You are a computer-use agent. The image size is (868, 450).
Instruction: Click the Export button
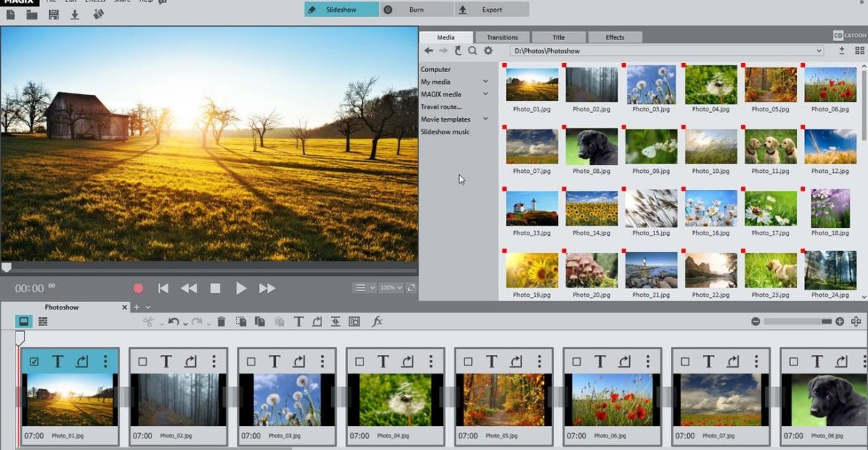[492, 10]
